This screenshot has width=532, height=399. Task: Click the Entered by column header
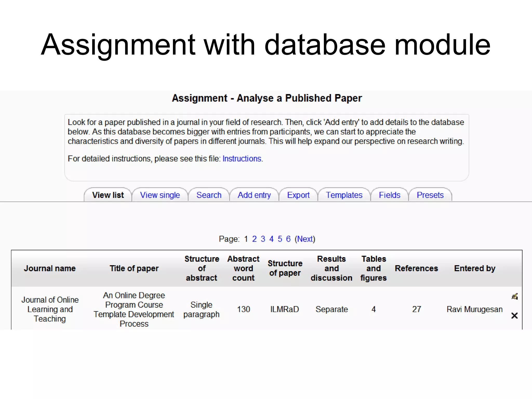pyautogui.click(x=475, y=268)
